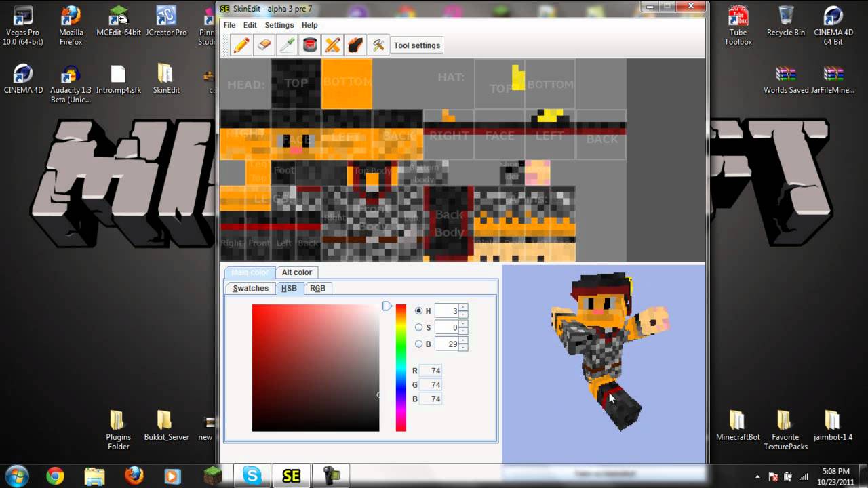Switch to the Main color tab
This screenshot has height=488, width=868.
pos(250,272)
